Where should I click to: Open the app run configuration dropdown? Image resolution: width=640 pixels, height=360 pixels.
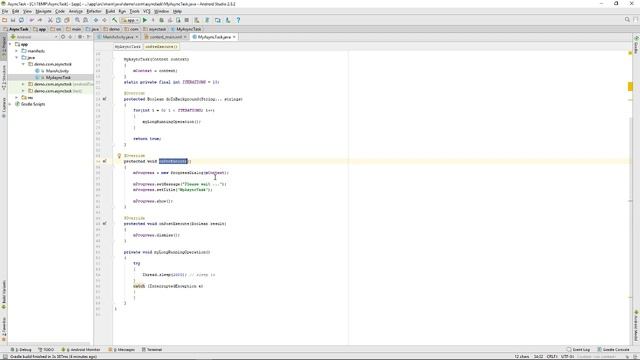coord(130,20)
